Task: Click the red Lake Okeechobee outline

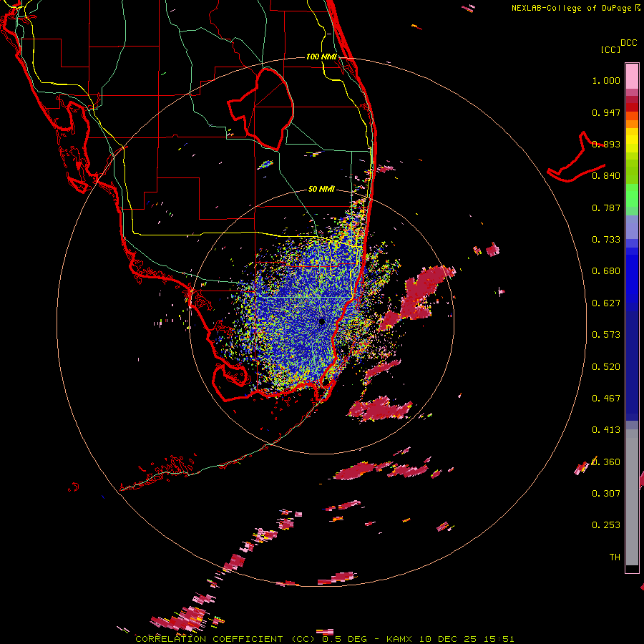Action: 260,109
